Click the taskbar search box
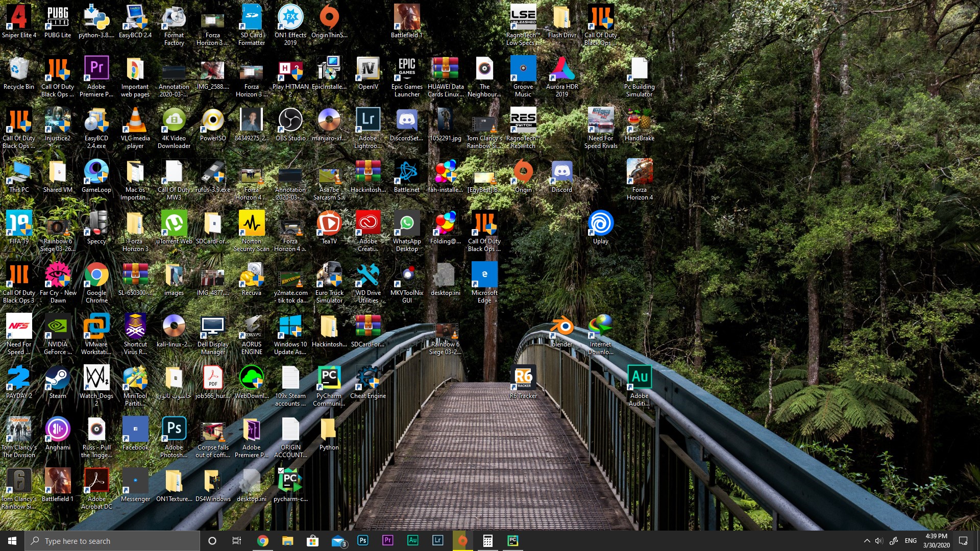The height and width of the screenshot is (551, 980). [x=112, y=541]
